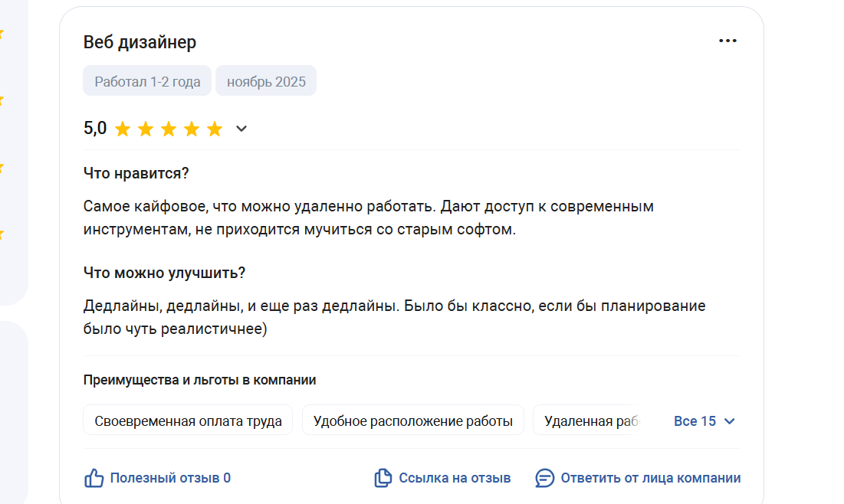This screenshot has width=844, height=504.
Task: Click the copy-link icon beside Ссылка на отзыв
Action: [x=383, y=479]
